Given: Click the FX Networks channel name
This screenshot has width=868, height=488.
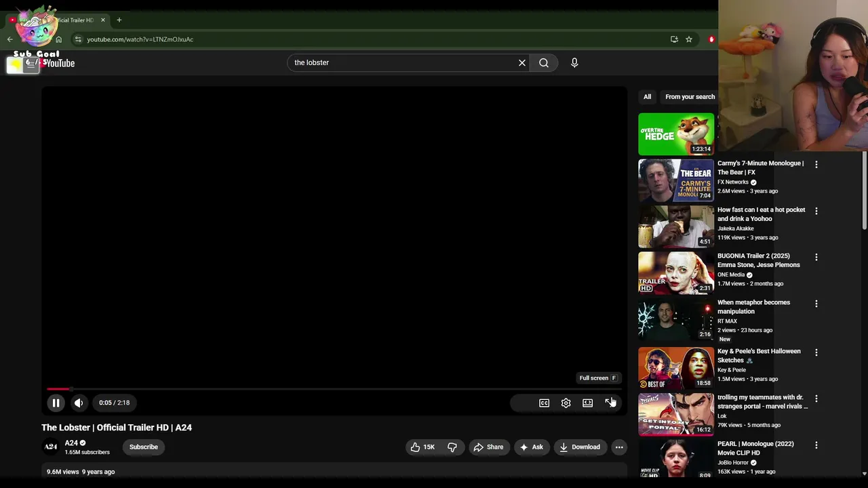Looking at the screenshot, I should tap(733, 182).
